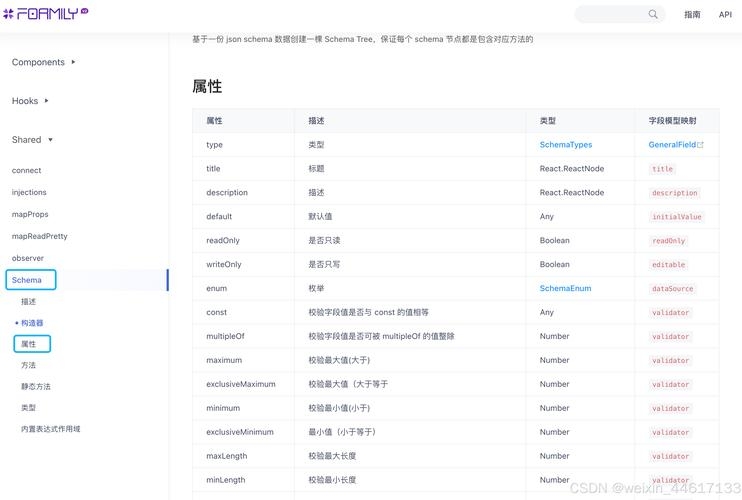Open the GeneralField external link
This screenshot has height=500, width=742.
(x=672, y=145)
